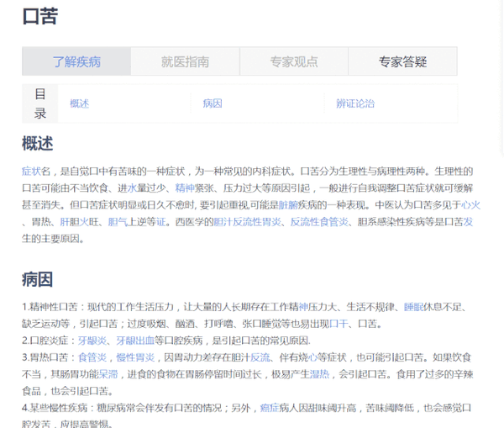Follow the 湿热 link

tap(319, 374)
